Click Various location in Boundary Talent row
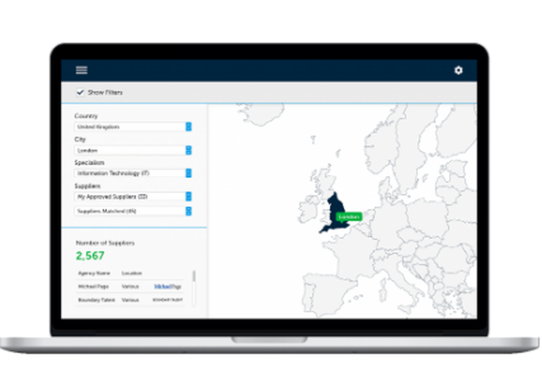The height and width of the screenshot is (392, 542). [x=130, y=300]
